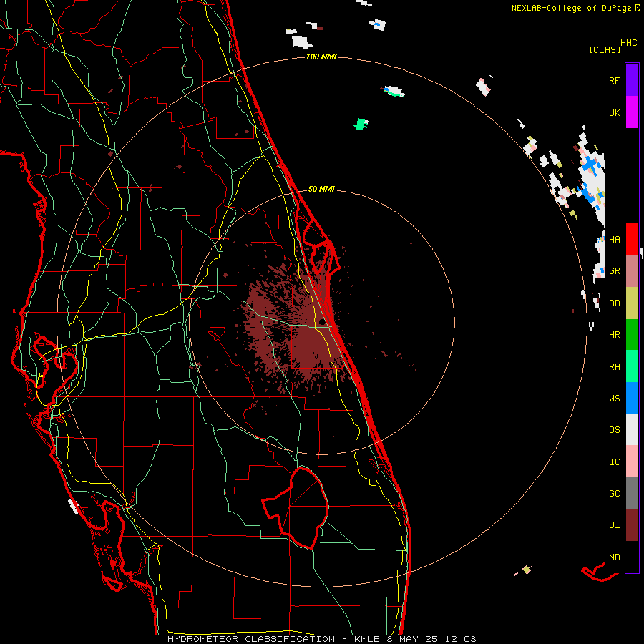This screenshot has width=644, height=644.
Task: Click the RA light green legend swatch
Action: pyautogui.click(x=632, y=366)
